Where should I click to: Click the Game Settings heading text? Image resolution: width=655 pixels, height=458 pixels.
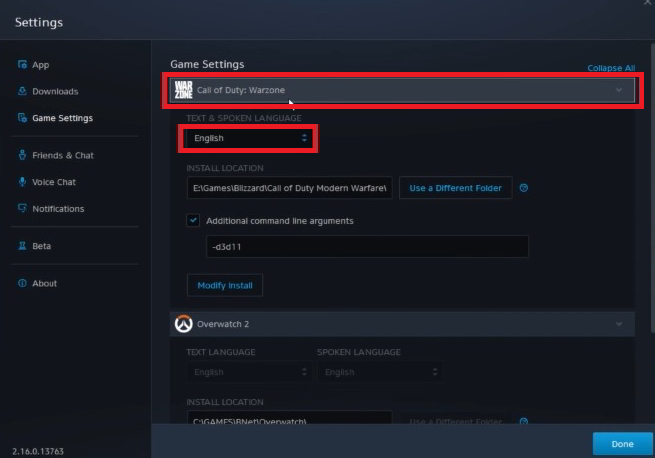pyautogui.click(x=207, y=64)
